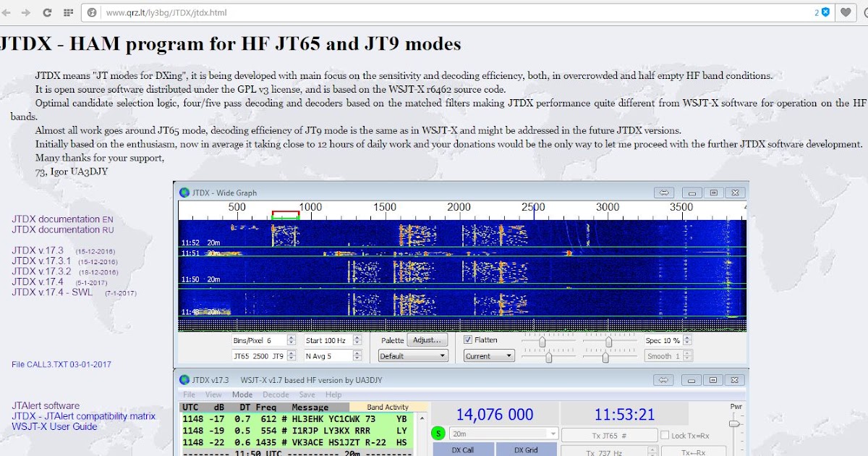This screenshot has height=456, width=868.
Task: Click the browser apps grid icon
Action: coord(67,12)
